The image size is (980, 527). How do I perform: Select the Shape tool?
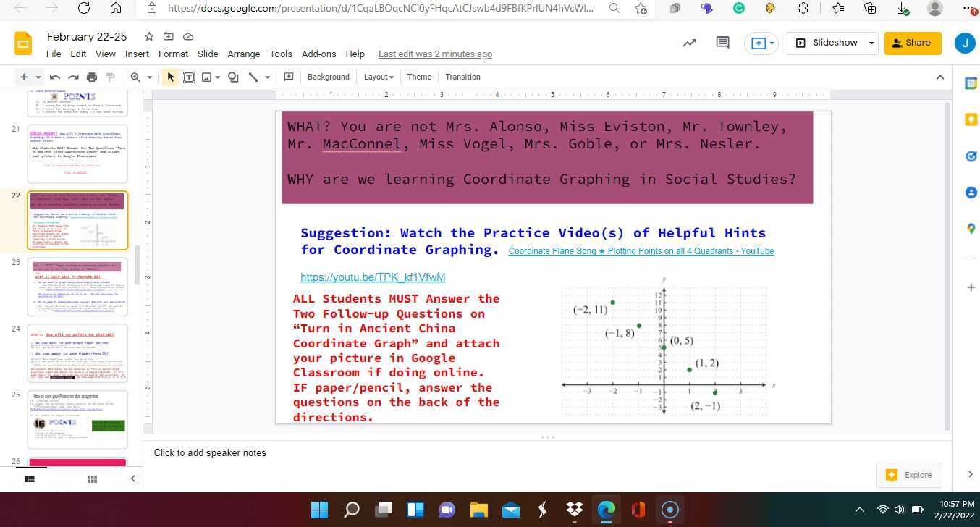pos(233,77)
